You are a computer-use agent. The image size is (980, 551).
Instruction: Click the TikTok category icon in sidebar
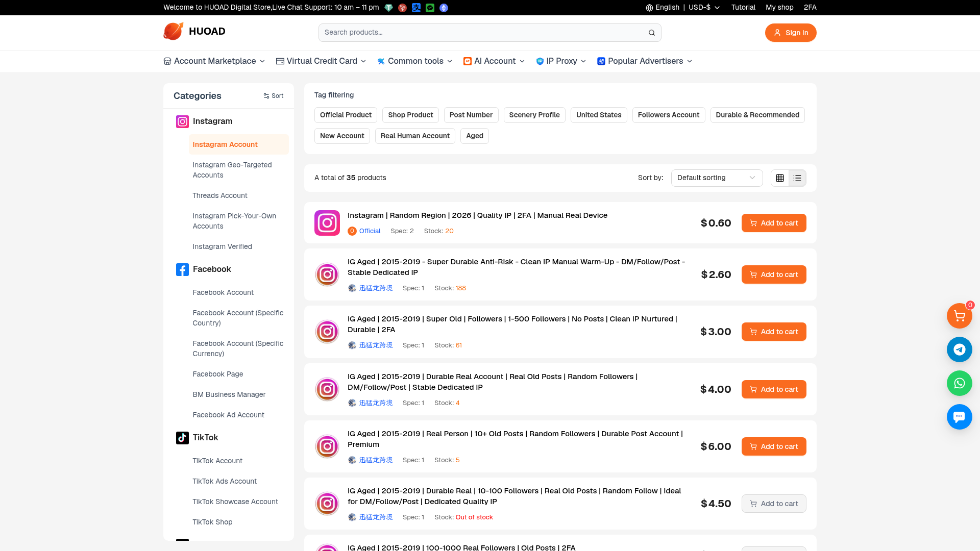(182, 438)
